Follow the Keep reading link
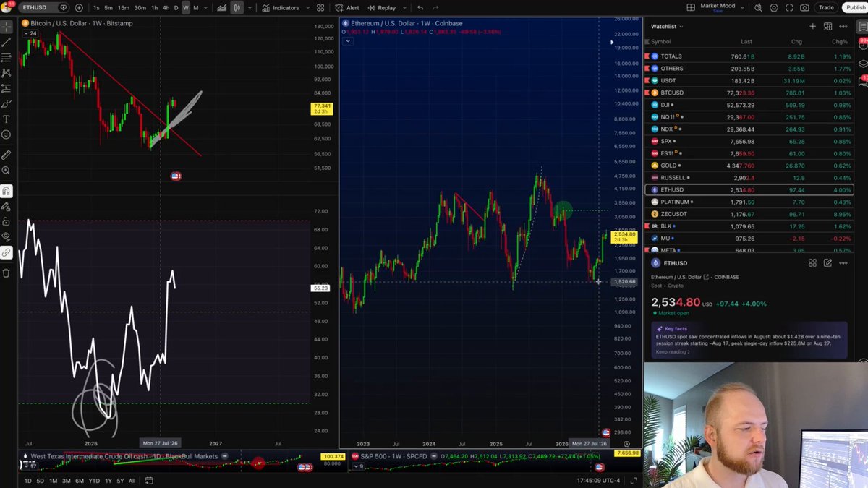 673,352
